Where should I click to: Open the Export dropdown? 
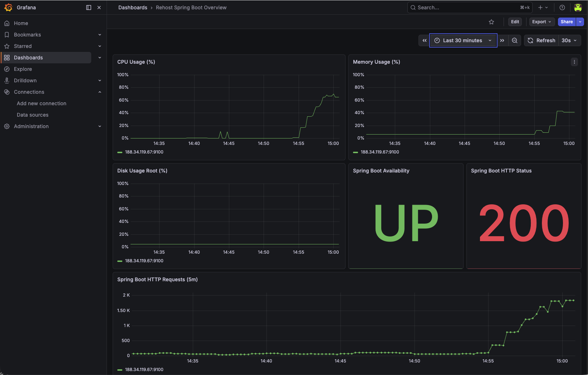542,22
